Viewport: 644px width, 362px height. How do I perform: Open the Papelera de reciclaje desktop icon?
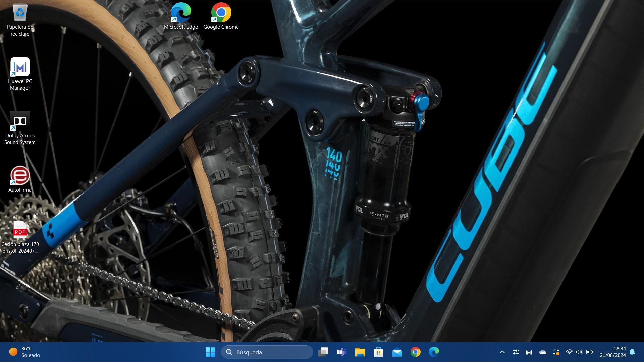(20, 19)
